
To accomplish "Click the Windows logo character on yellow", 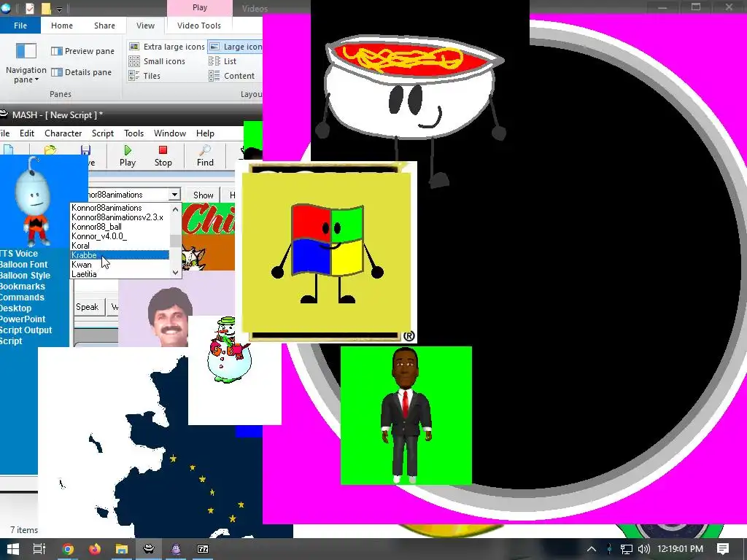I will coord(328,253).
